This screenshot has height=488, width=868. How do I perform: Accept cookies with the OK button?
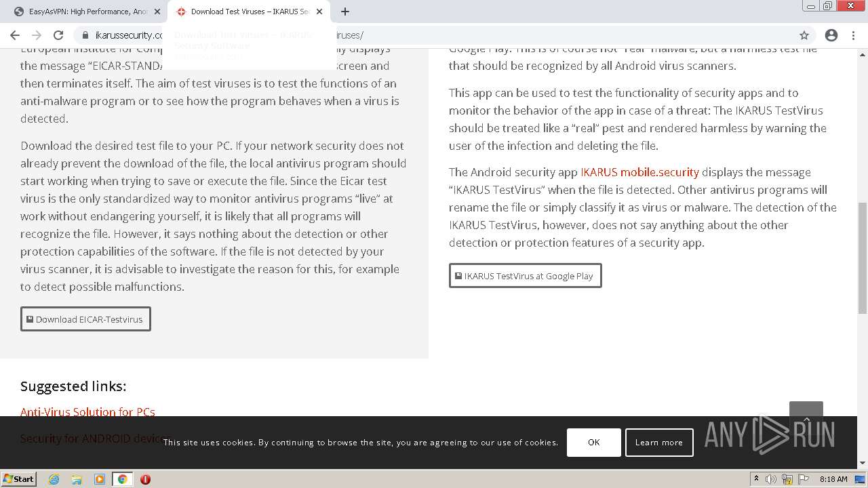[594, 443]
